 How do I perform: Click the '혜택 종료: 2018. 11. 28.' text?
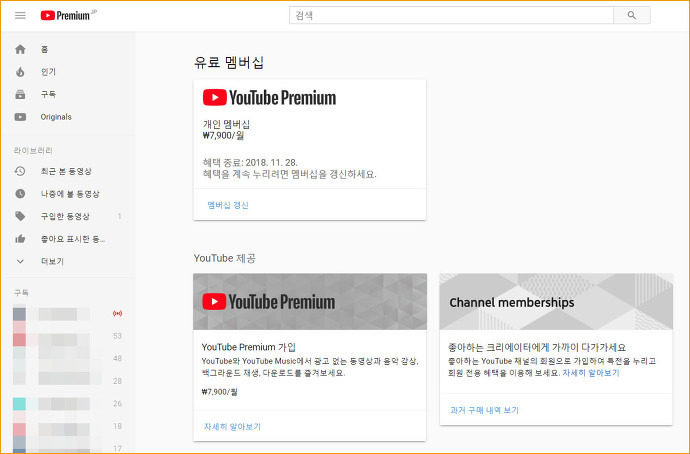250,162
